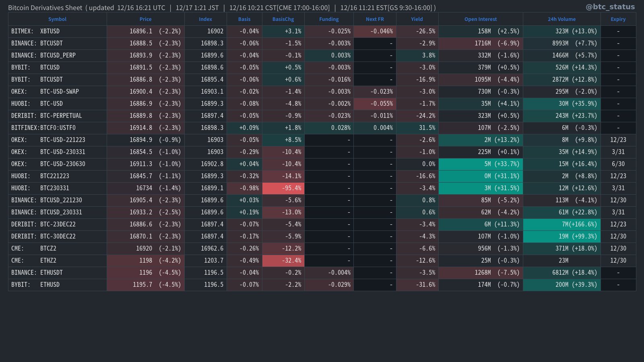The height and width of the screenshot is (362, 644).
Task: Sort table by the Symbol column header
Action: coord(57,19)
